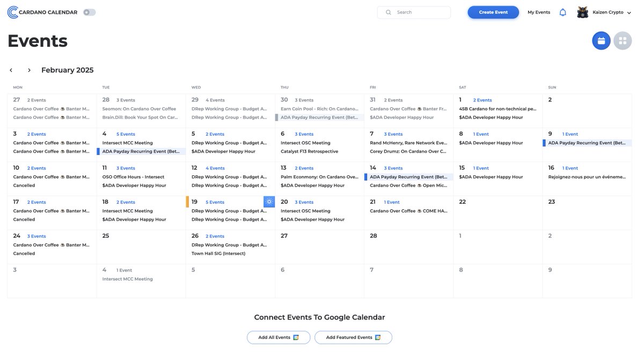Click the Google Calendar icon in Add Featured Events
This screenshot has width=644, height=354.
click(x=378, y=337)
